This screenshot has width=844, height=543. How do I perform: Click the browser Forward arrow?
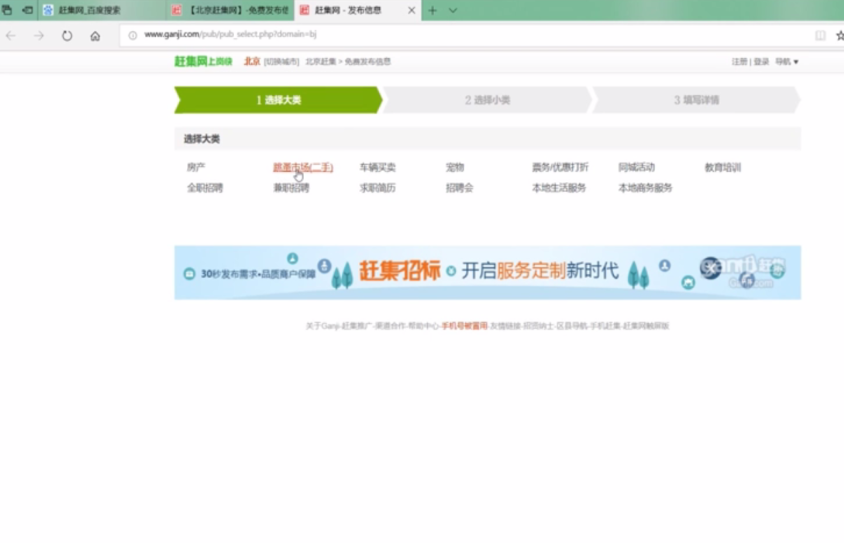pyautogui.click(x=39, y=36)
